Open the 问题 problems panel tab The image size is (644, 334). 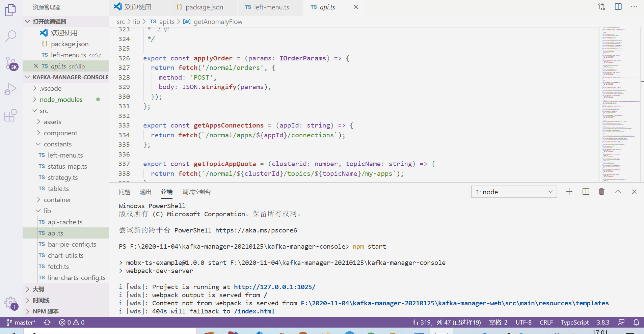125,192
